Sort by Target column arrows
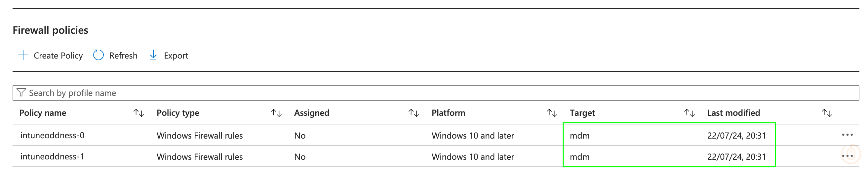Image resolution: width=868 pixels, height=171 pixels. click(690, 113)
